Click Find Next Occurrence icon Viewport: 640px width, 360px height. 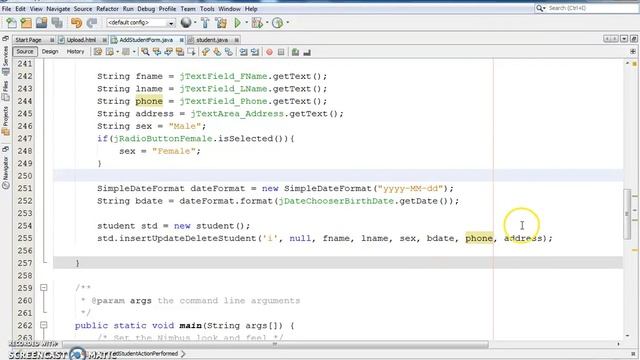pos(168,52)
